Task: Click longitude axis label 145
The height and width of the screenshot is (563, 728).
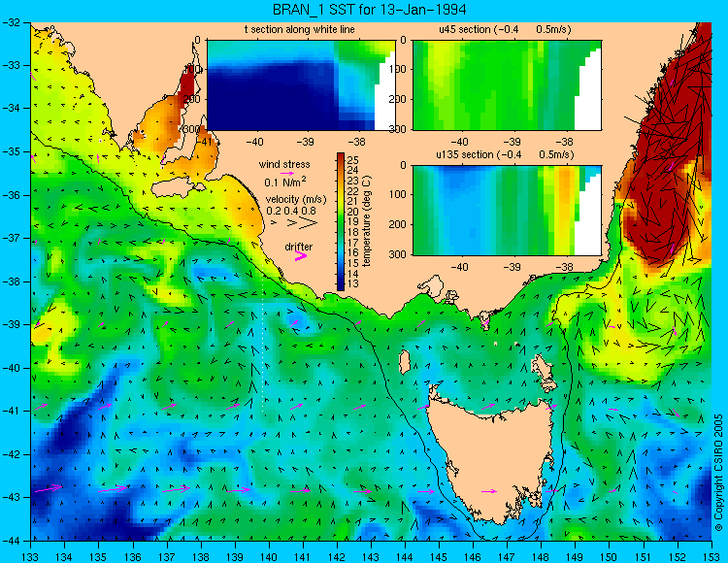Action: [x=439, y=557]
